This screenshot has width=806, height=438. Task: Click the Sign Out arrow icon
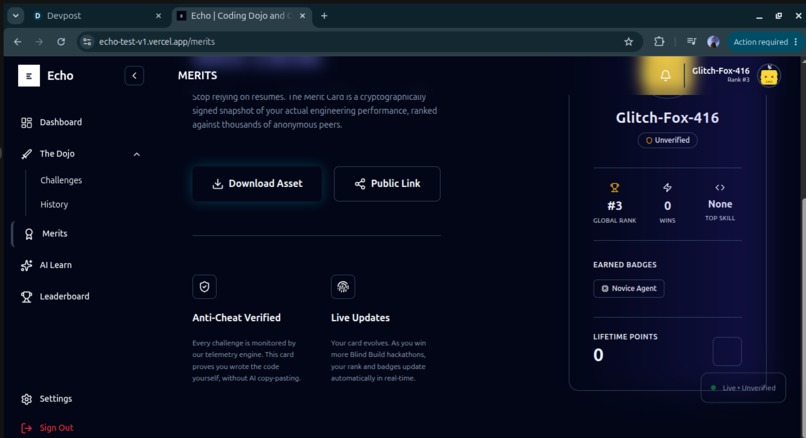pyautogui.click(x=26, y=428)
